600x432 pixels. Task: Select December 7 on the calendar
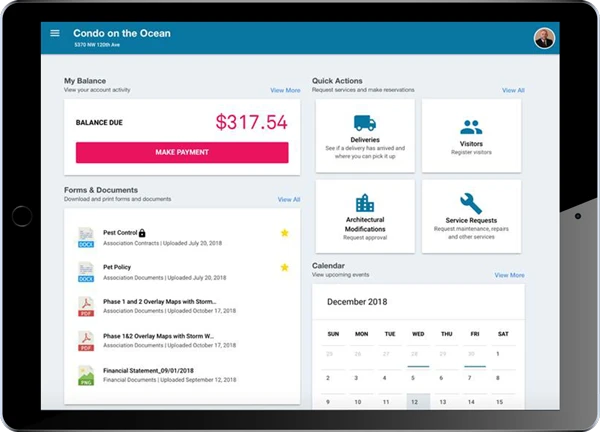pos(469,378)
